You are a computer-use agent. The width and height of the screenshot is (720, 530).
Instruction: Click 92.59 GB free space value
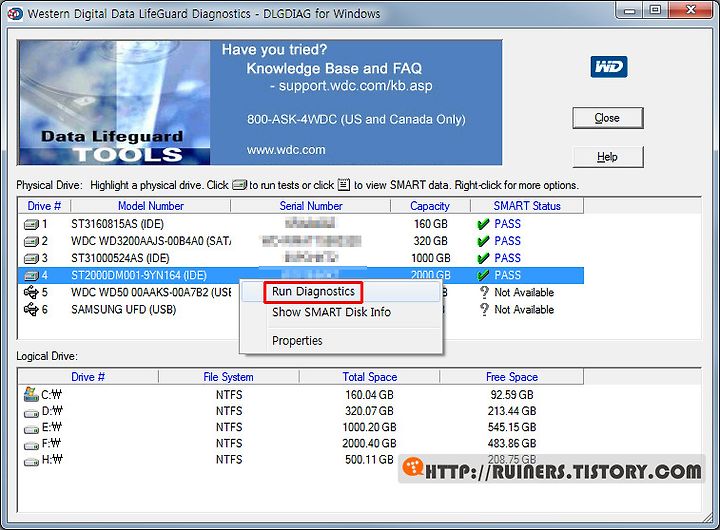click(512, 395)
